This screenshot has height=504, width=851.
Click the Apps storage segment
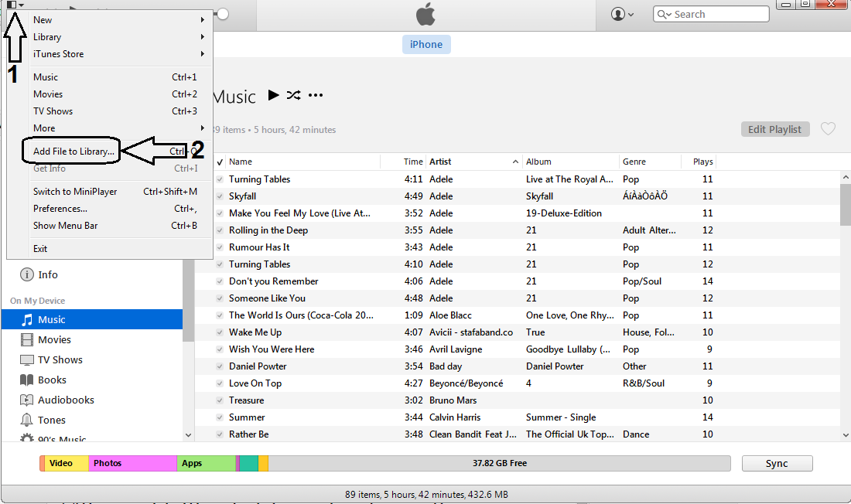[207, 463]
